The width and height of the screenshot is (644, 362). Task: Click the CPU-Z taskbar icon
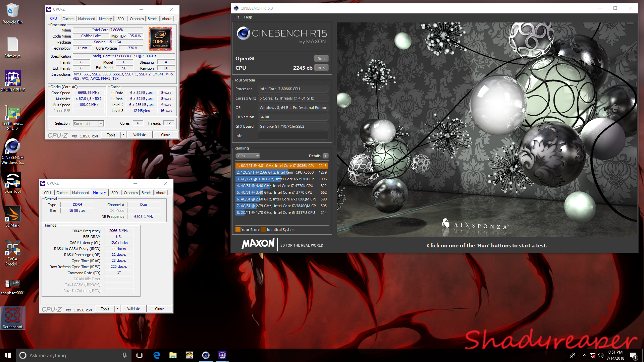coord(222,355)
